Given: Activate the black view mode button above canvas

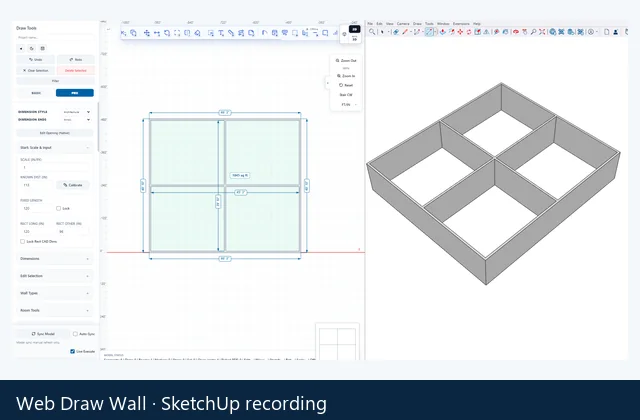Looking at the screenshot, I should pyautogui.click(x=355, y=29).
